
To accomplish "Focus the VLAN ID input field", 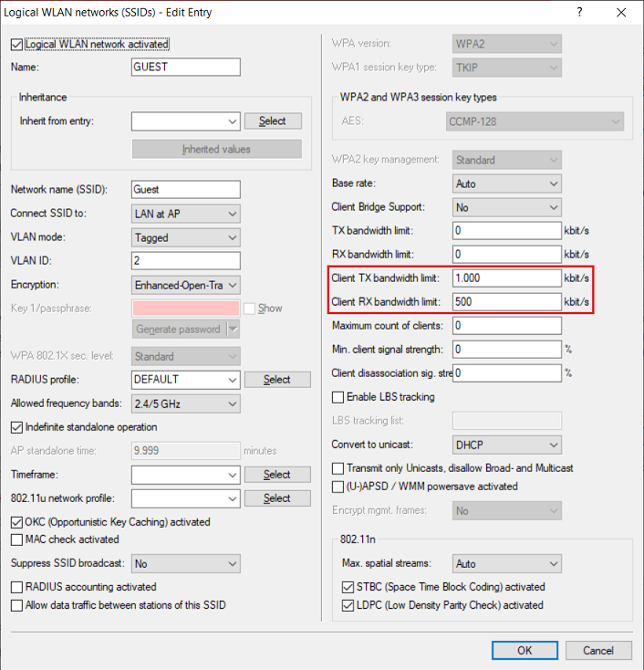I will tap(185, 261).
